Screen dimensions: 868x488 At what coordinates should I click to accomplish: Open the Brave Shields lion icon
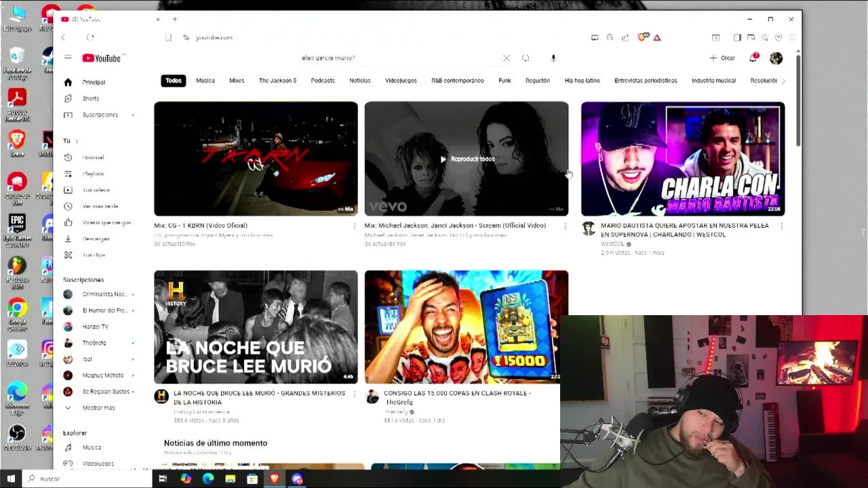pyautogui.click(x=644, y=37)
